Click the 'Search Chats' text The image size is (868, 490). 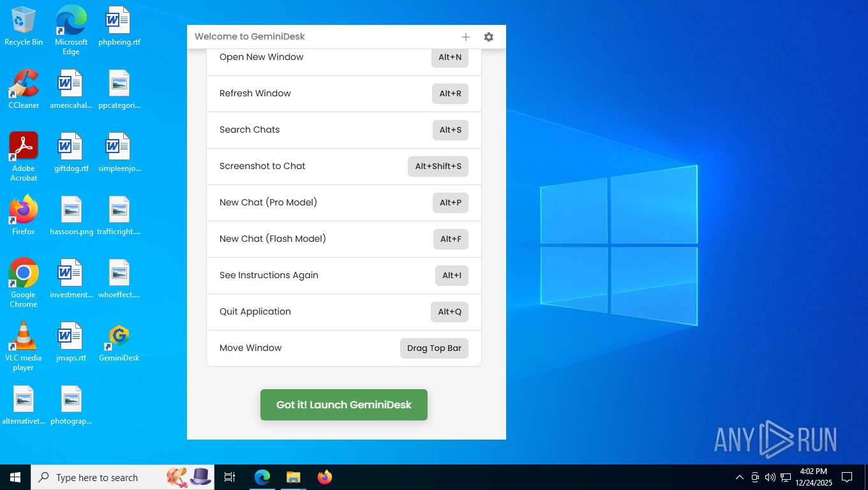point(250,130)
